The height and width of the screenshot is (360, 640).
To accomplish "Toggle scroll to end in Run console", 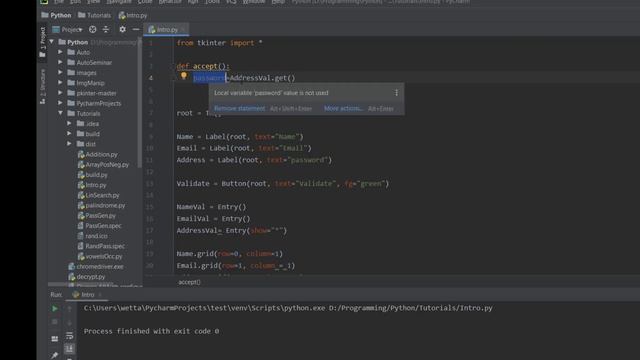I will coord(69,349).
